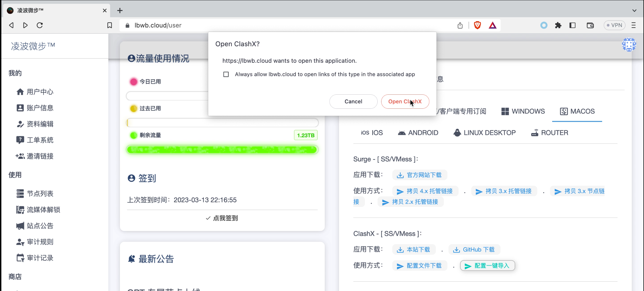The width and height of the screenshot is (644, 291).
Task: Open 节点列表 in the sidebar
Action: coord(40,194)
